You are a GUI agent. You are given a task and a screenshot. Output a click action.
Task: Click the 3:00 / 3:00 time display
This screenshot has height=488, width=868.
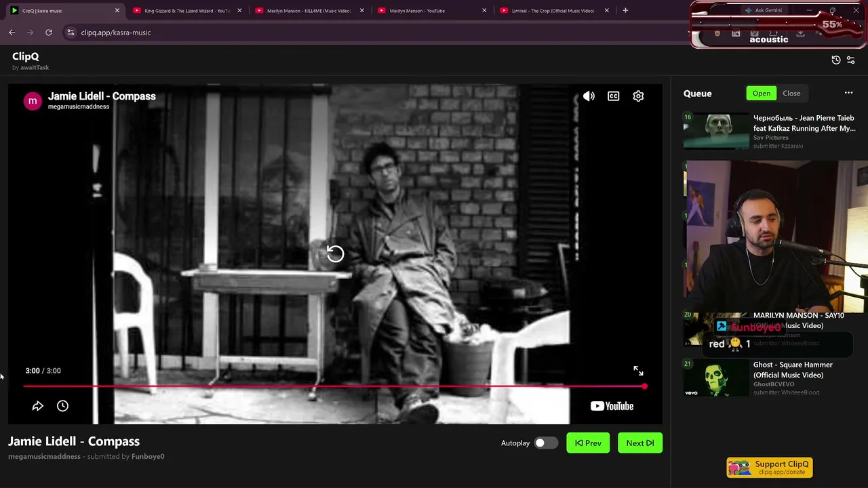pyautogui.click(x=43, y=371)
